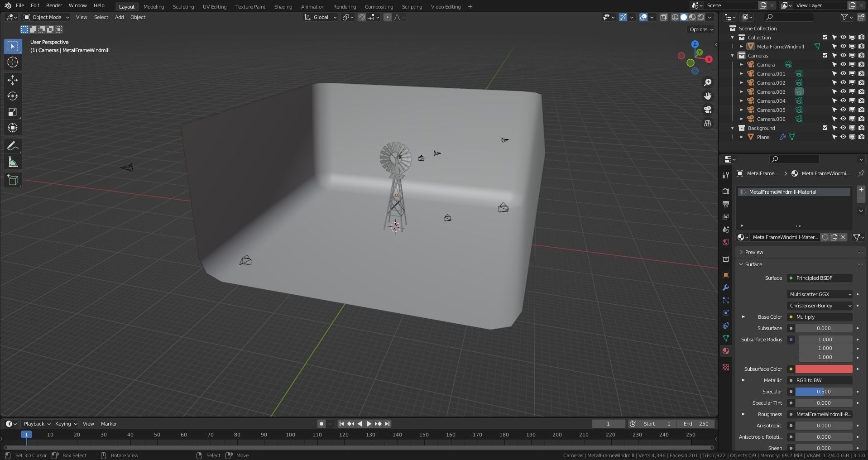Collapse the Surface panel

[741, 264]
